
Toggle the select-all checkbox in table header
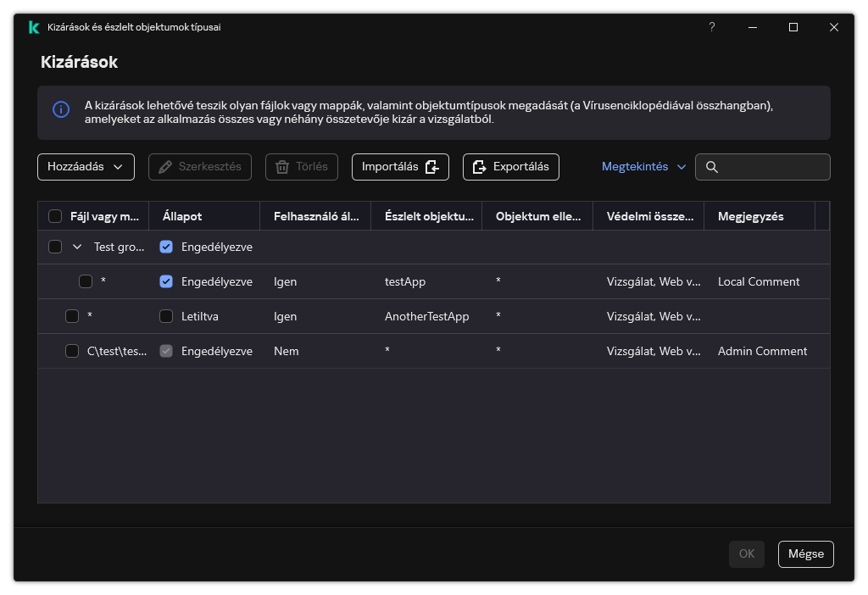click(x=55, y=216)
